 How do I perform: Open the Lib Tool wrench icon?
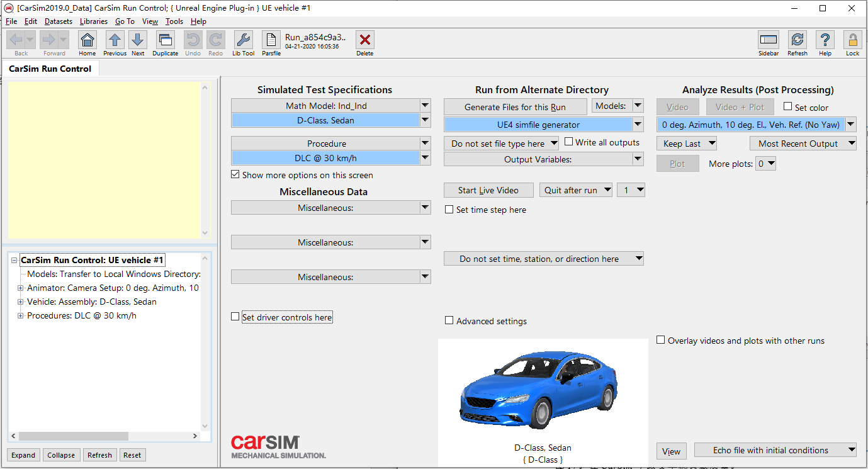pyautogui.click(x=244, y=40)
